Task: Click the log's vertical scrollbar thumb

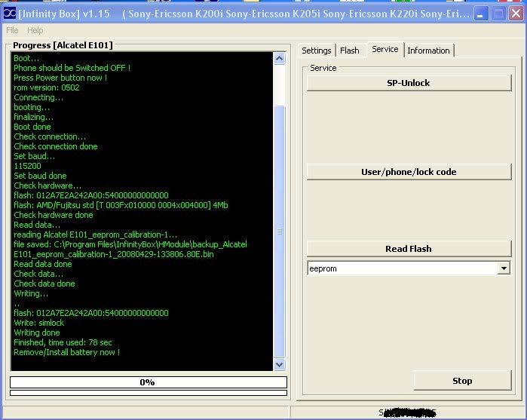Action: 279,231
